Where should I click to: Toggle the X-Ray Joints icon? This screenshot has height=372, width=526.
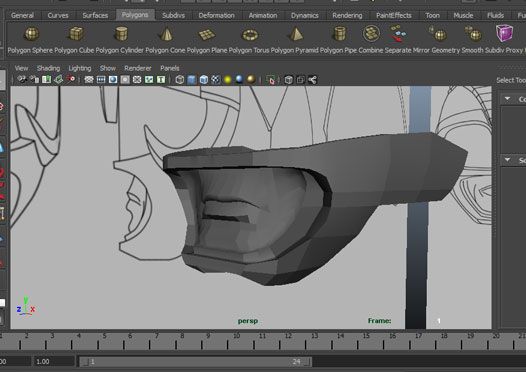pyautogui.click(x=312, y=80)
